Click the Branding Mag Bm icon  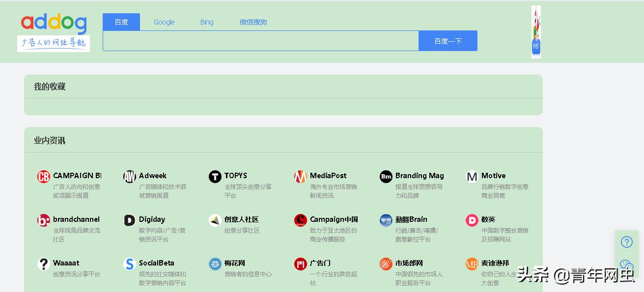pos(386,177)
